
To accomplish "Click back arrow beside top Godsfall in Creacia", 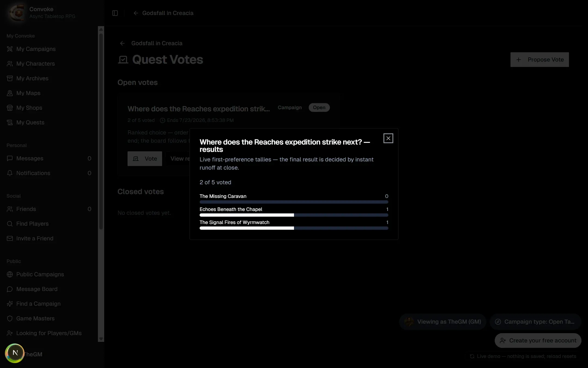I will click(136, 13).
